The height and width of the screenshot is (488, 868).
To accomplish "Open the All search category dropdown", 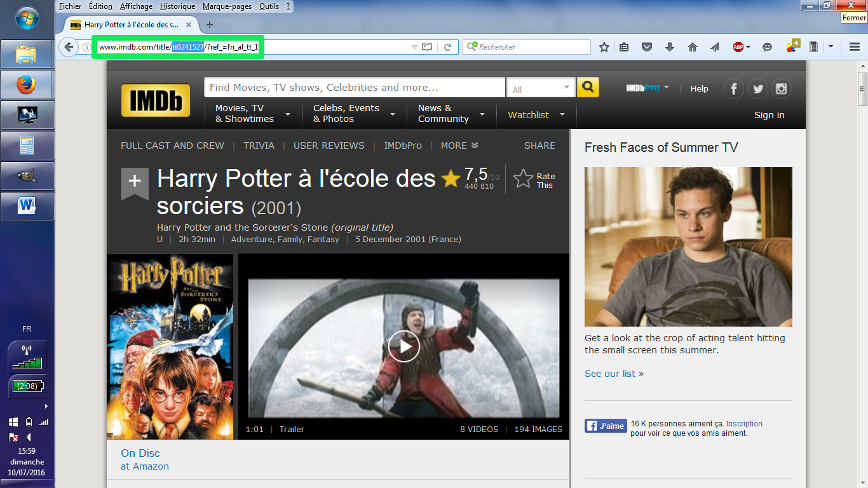I will coord(541,88).
